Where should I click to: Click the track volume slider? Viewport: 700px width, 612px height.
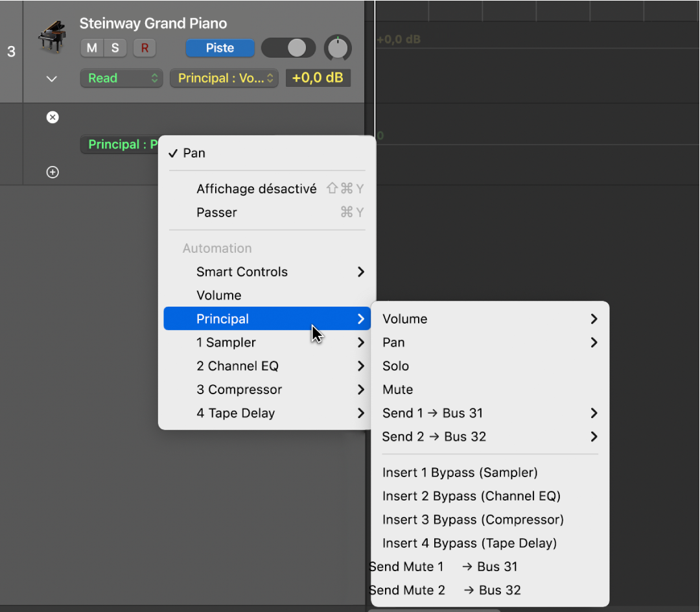288,48
